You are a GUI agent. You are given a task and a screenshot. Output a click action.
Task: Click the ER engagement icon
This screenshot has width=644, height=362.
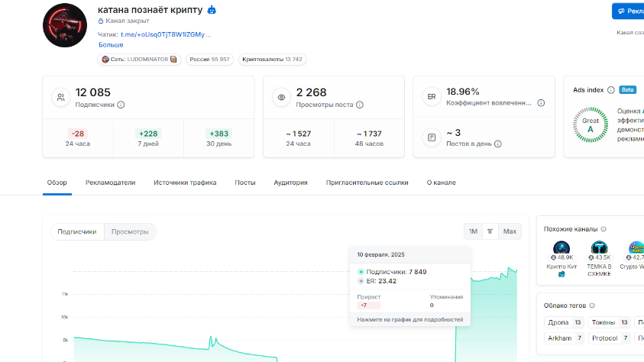pos(432,97)
